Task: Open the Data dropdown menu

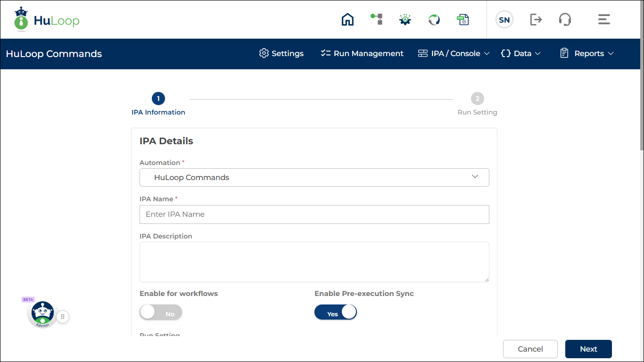Action: (520, 54)
